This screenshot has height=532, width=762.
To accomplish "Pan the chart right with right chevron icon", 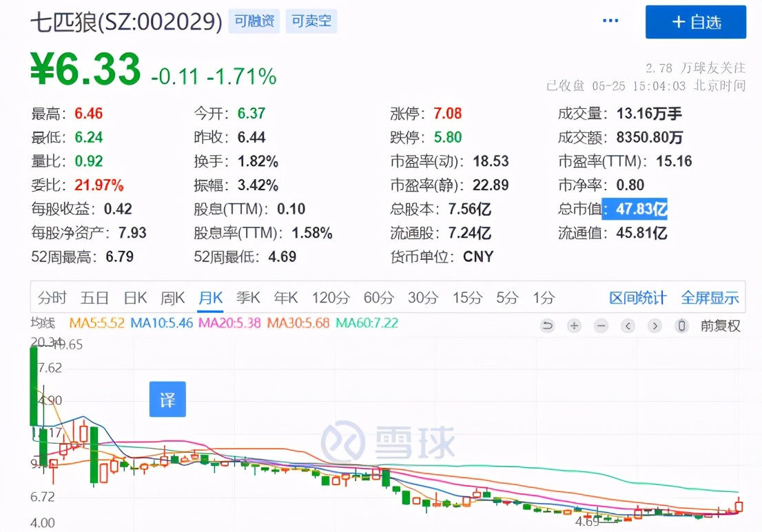I will click(x=655, y=325).
